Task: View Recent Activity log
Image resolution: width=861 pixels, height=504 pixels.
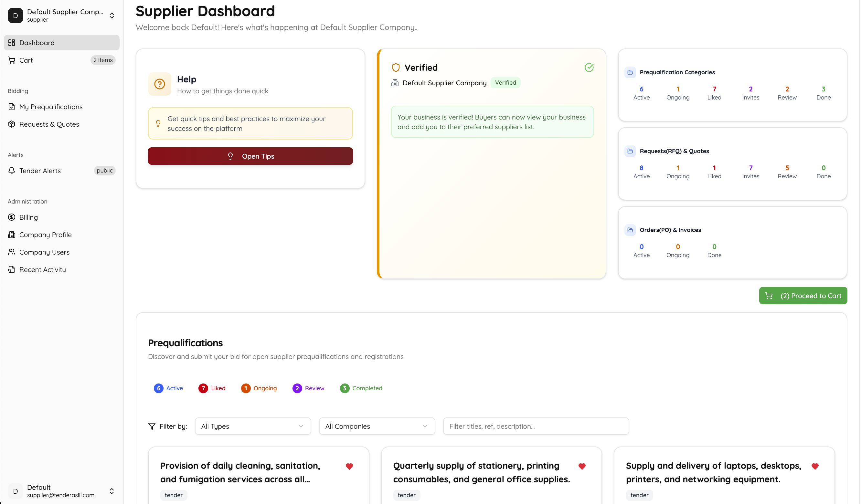Action: [62, 269]
